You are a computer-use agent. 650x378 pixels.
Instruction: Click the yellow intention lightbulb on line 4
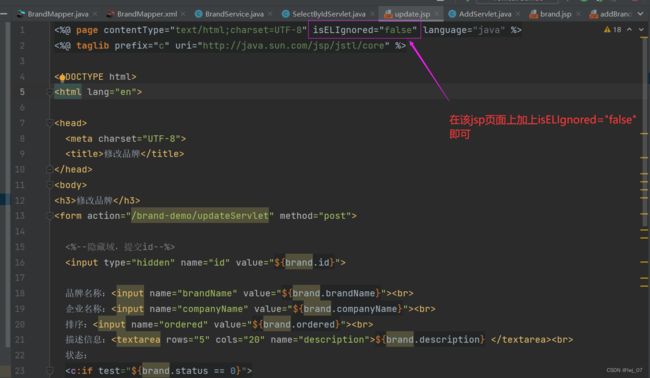62,77
